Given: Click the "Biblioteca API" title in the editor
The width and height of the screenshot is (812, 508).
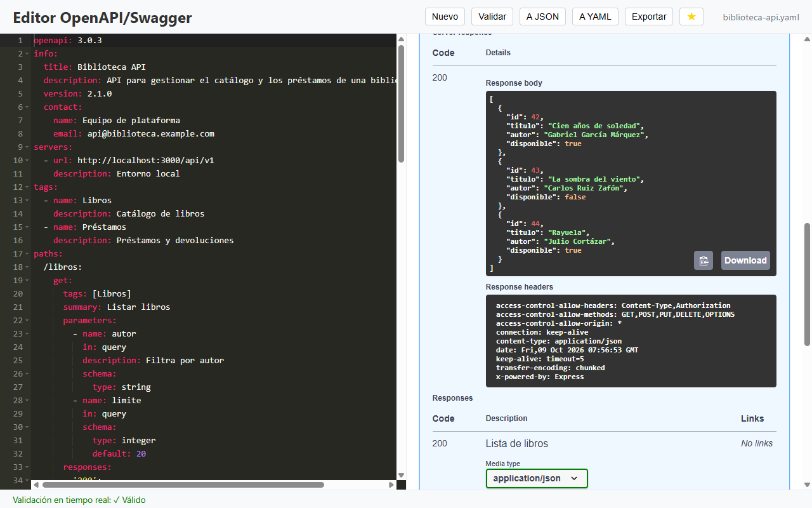Looking at the screenshot, I should [x=112, y=67].
